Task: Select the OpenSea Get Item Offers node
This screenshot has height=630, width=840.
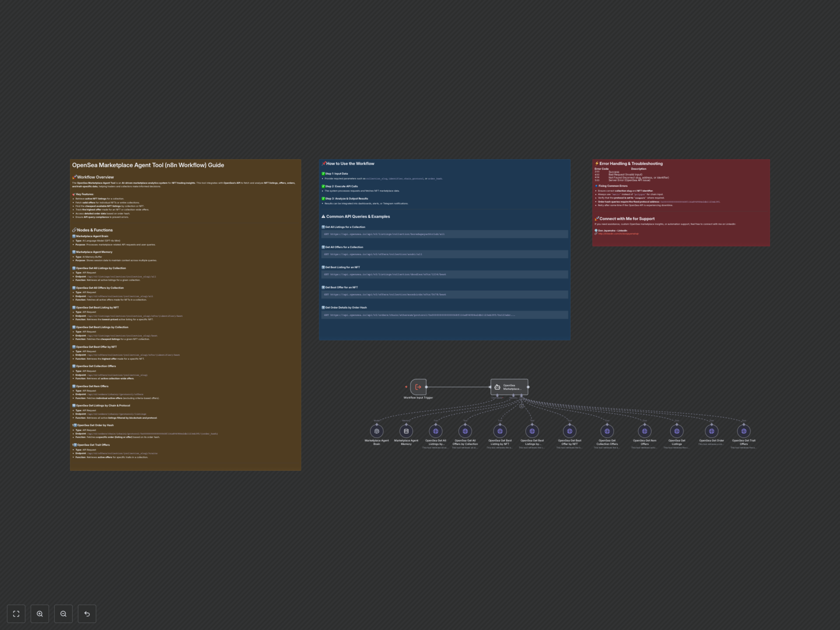Action: pyautogui.click(x=644, y=431)
